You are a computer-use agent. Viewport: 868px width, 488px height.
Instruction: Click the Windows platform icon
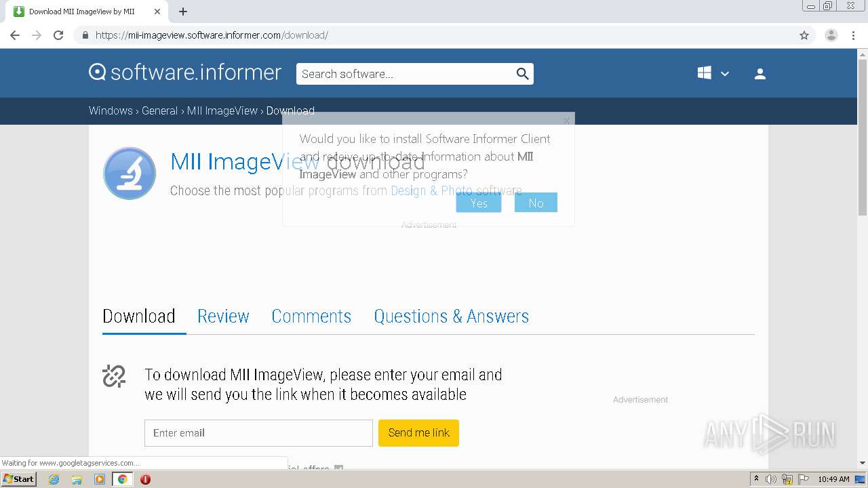coord(705,73)
